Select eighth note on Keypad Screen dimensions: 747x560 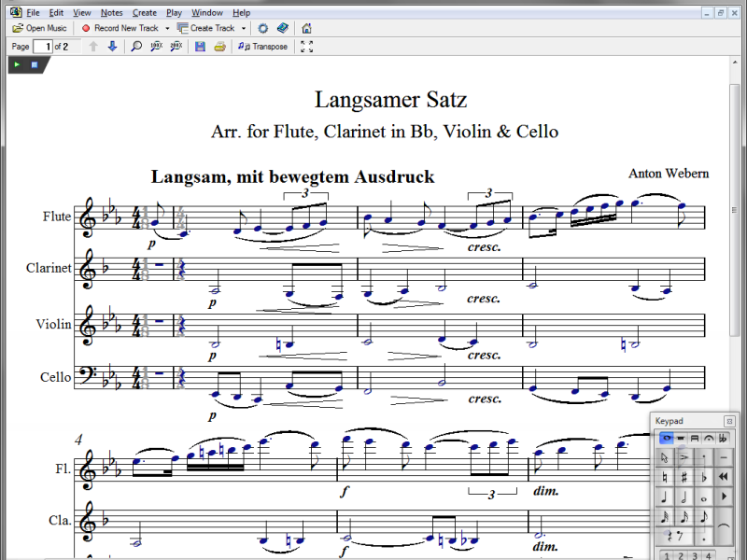coord(704,517)
